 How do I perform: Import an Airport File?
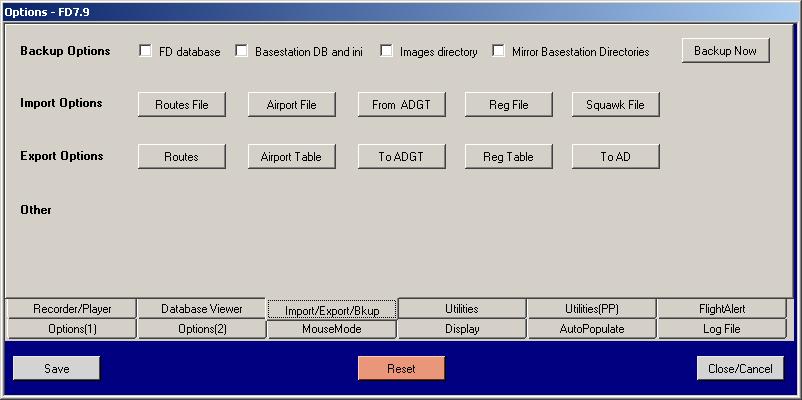292,105
